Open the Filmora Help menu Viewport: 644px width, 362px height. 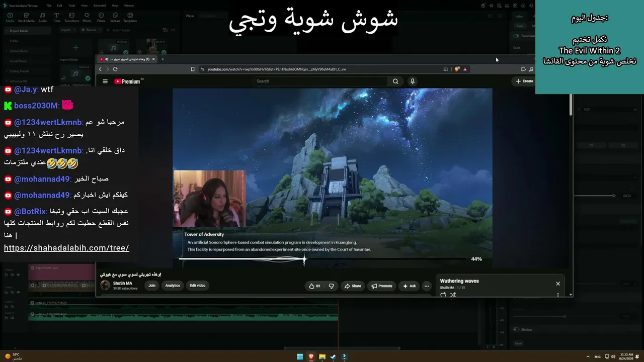pyautogui.click(x=115, y=6)
